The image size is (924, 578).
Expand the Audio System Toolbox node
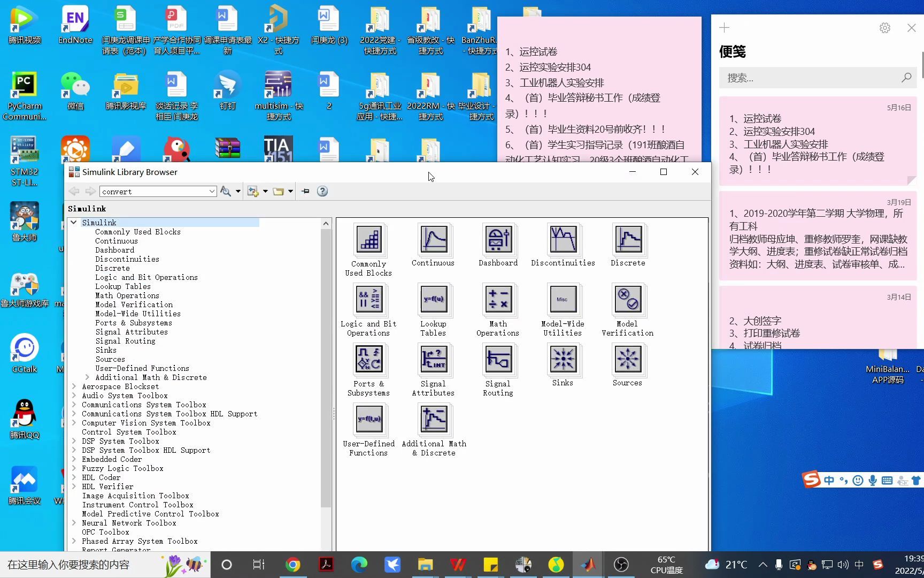[x=74, y=396]
